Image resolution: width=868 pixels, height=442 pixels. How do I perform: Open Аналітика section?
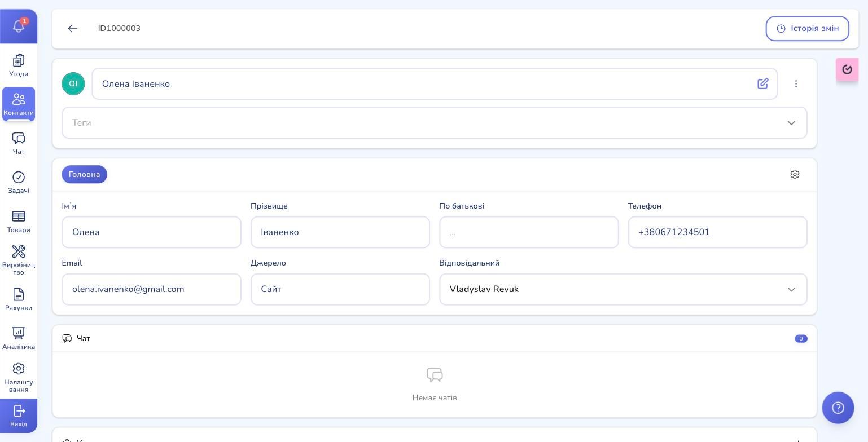19,338
